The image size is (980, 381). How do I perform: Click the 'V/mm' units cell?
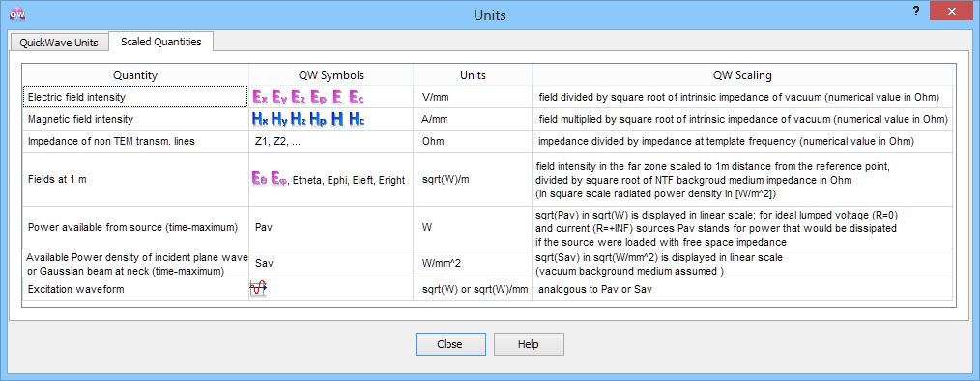[473, 98]
